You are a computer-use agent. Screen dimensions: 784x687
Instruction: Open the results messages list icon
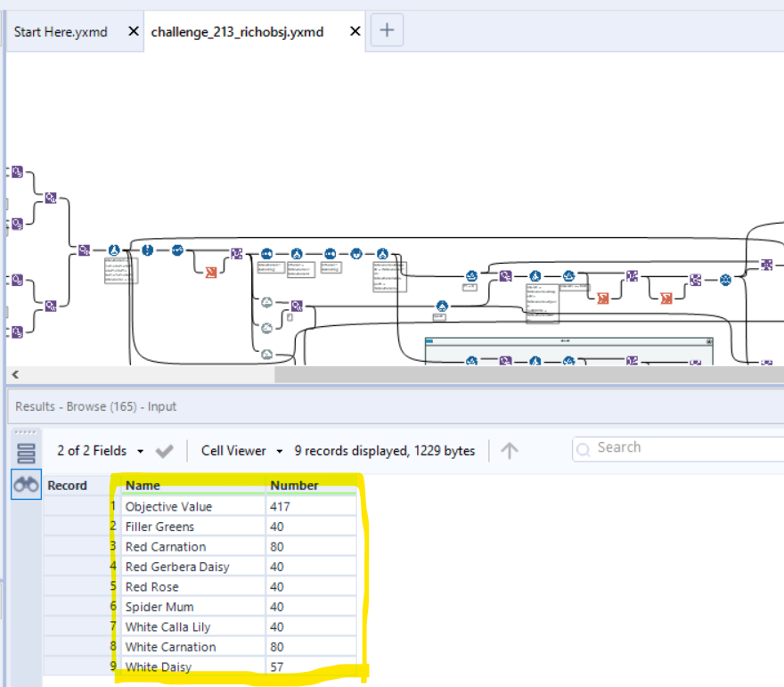pos(26,454)
